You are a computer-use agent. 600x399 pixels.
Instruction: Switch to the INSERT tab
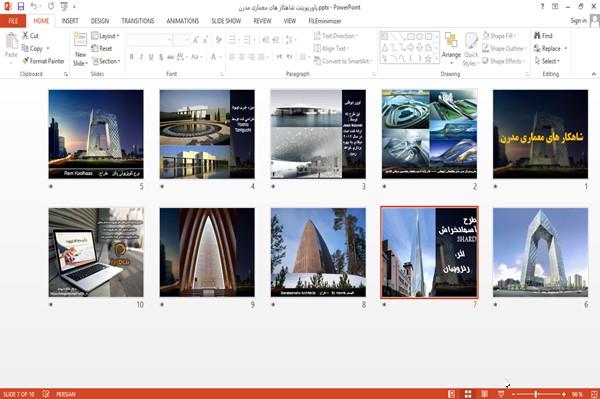[70, 21]
